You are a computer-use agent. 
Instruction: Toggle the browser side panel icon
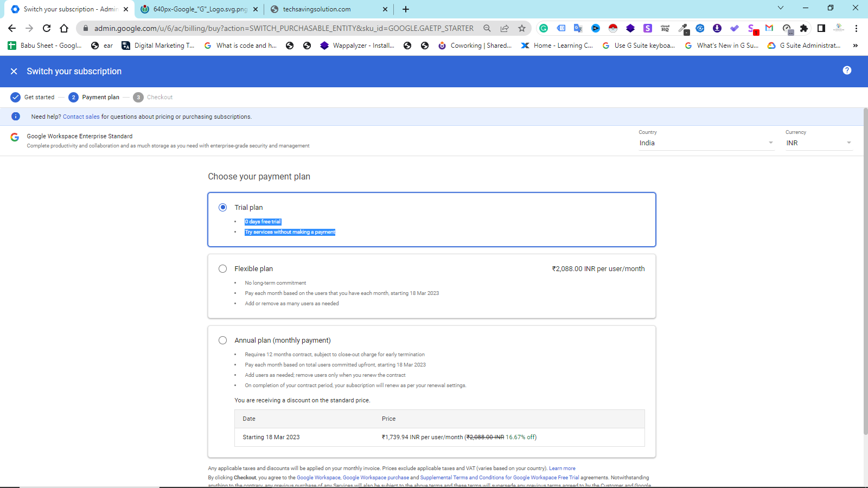pyautogui.click(x=821, y=28)
